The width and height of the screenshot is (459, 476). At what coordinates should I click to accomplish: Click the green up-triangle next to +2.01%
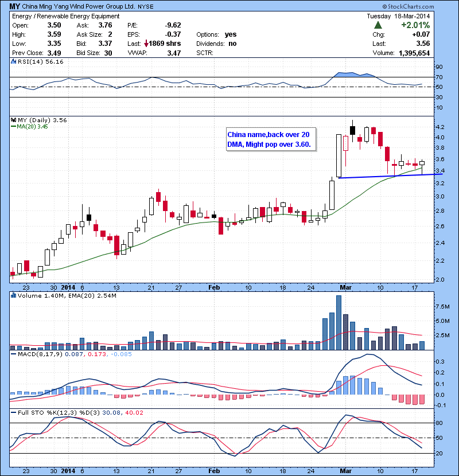378,25
